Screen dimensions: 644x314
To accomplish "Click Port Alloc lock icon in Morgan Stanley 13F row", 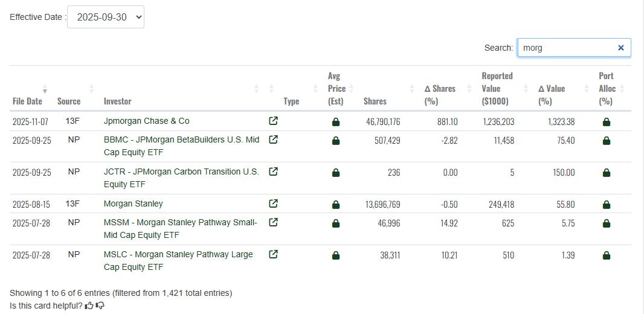I will pos(606,205).
